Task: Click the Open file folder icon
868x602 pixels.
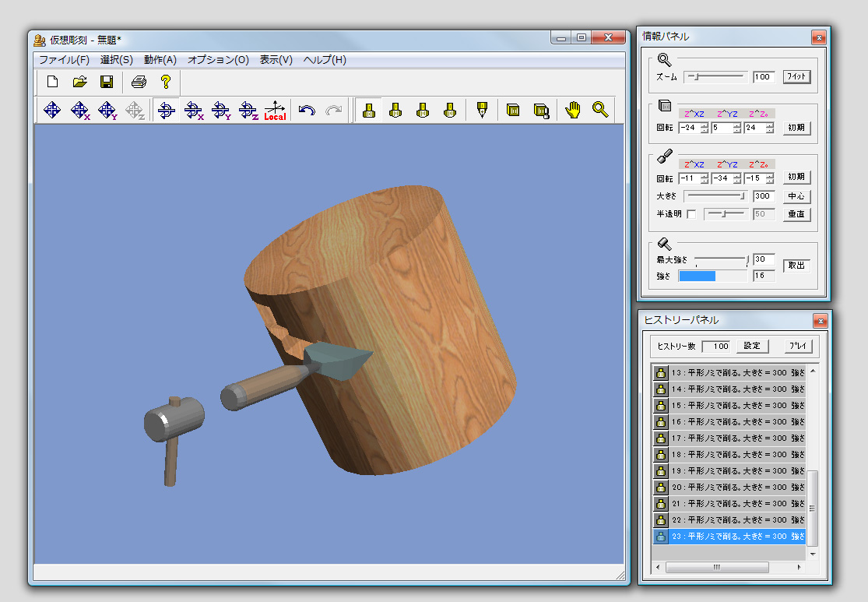Action: pos(79,82)
